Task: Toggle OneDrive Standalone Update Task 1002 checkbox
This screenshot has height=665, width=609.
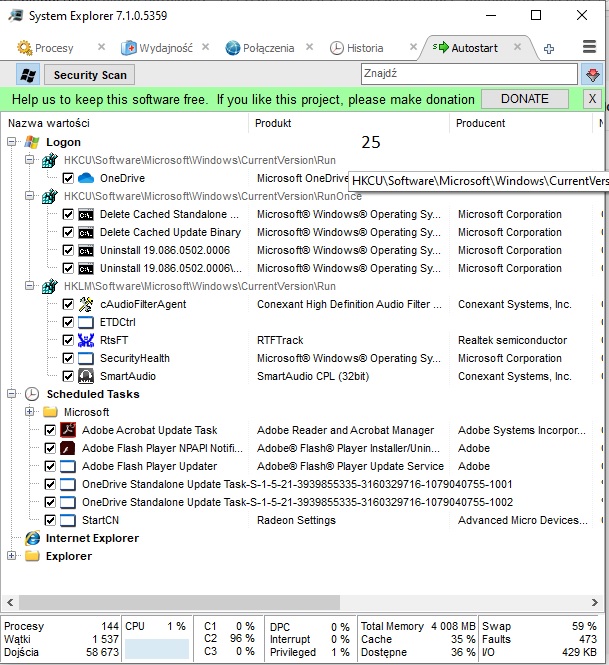Action: (x=50, y=502)
